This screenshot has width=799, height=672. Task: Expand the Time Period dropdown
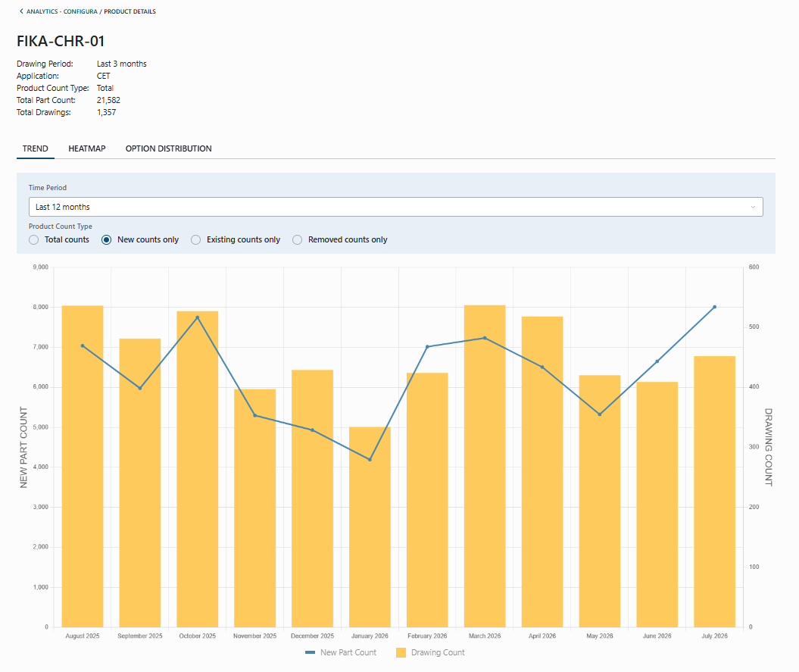click(396, 207)
